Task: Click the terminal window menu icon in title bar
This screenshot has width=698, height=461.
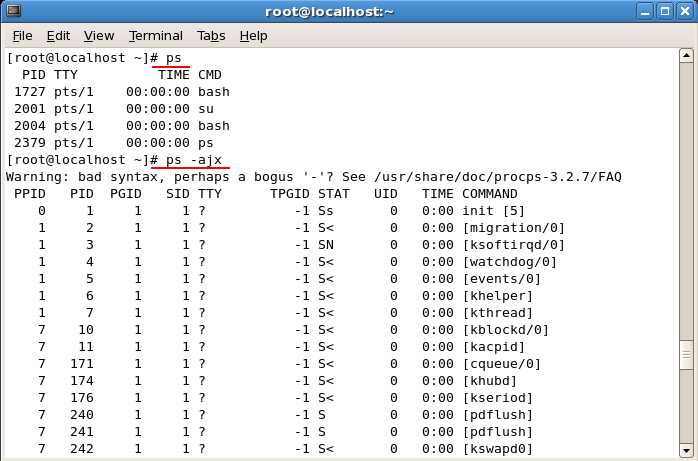Action: click(x=13, y=10)
